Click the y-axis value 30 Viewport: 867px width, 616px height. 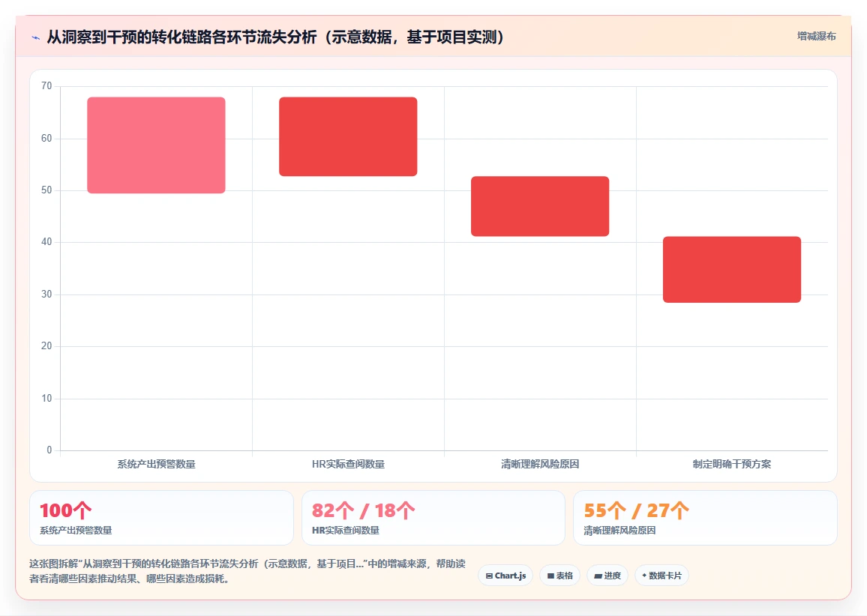pyautogui.click(x=46, y=294)
